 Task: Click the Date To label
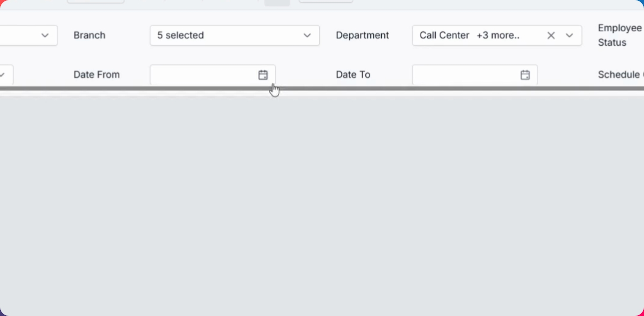coord(353,75)
